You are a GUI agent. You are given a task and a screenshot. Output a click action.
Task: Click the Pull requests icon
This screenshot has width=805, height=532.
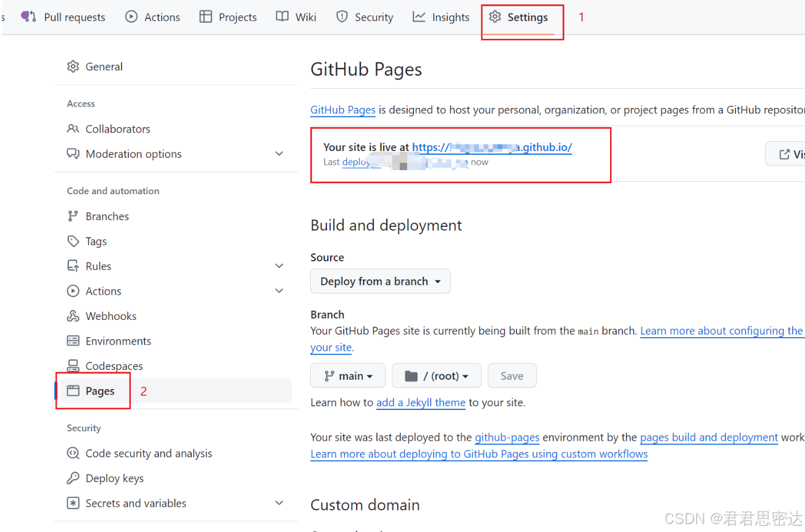(28, 17)
